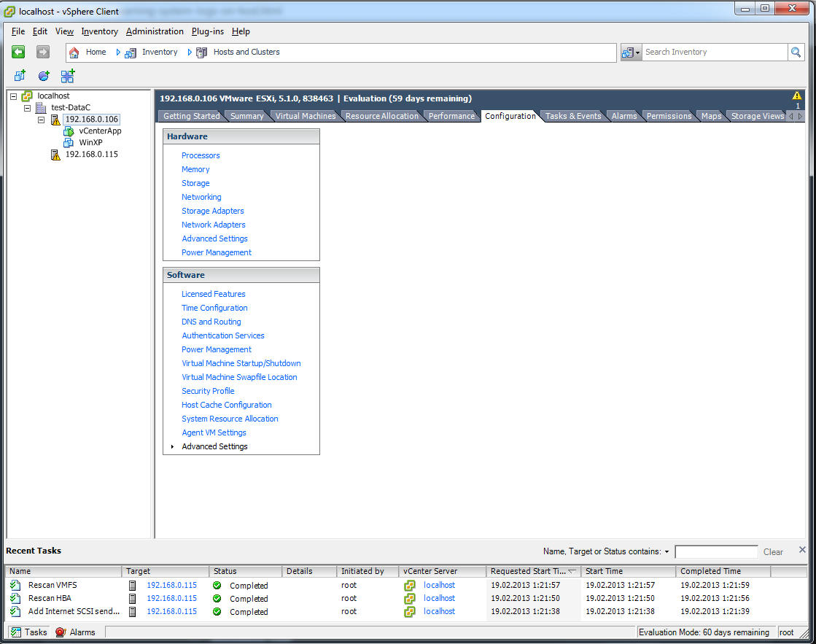Open the DNS and Routing link

[x=211, y=322]
